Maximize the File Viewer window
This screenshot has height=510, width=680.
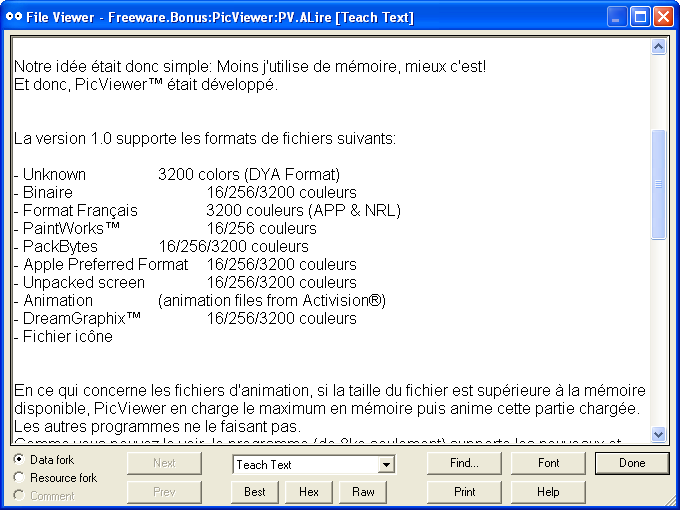pos(640,17)
